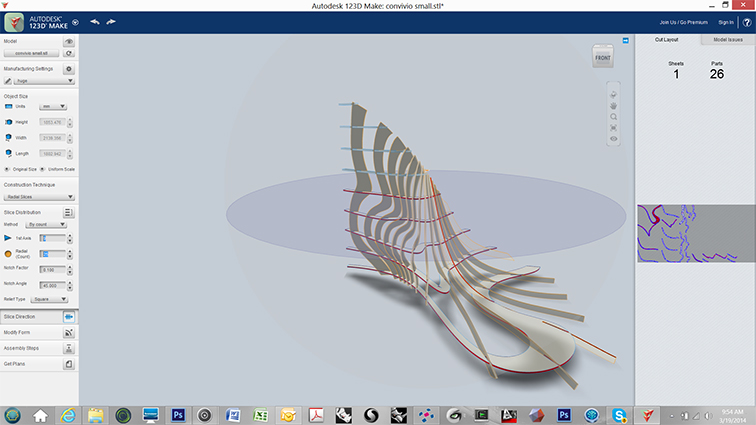Adjust the Length stepper arrows
Image resolution: width=756 pixels, height=425 pixels.
pyautogui.click(x=70, y=154)
